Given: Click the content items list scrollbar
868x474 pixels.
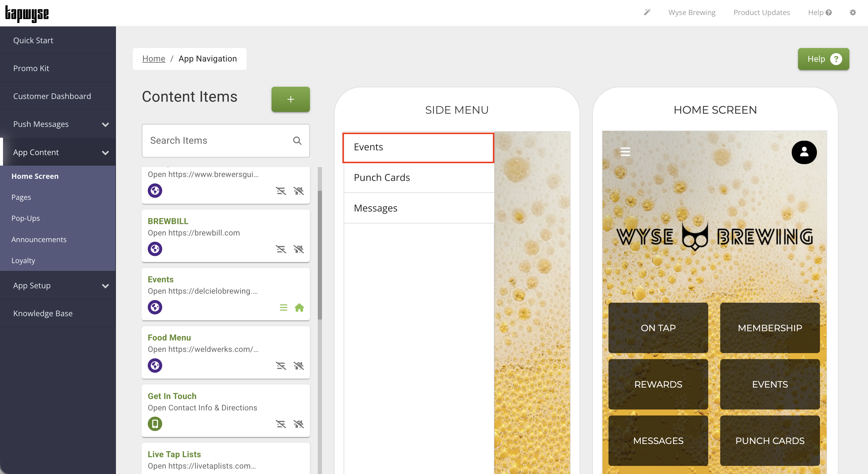Looking at the screenshot, I should point(320,255).
